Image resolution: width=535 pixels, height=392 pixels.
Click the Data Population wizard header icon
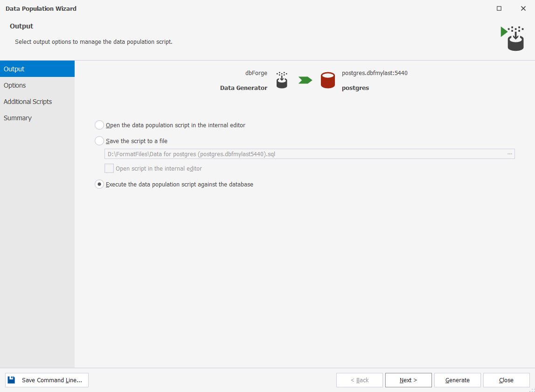click(513, 39)
